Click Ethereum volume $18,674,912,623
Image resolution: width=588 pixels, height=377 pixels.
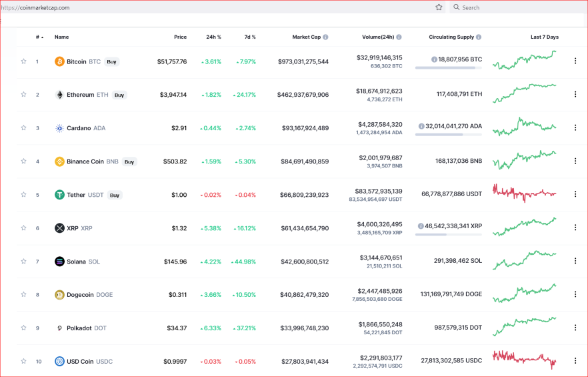point(379,91)
